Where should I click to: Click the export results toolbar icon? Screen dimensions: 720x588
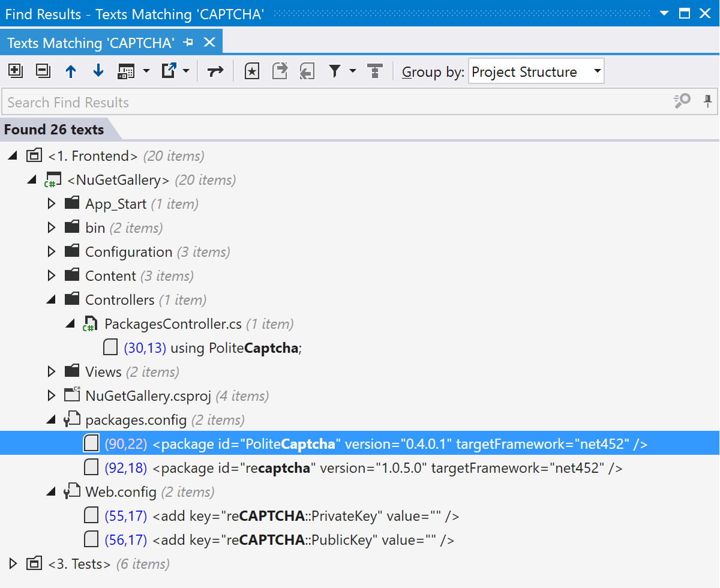tap(169, 71)
